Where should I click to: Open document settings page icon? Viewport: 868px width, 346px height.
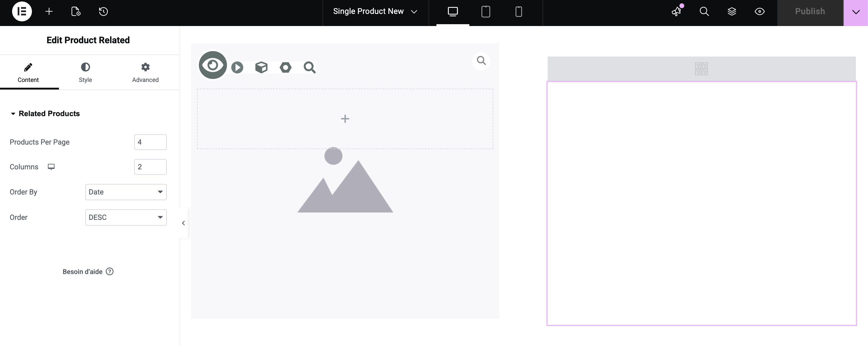coord(76,11)
